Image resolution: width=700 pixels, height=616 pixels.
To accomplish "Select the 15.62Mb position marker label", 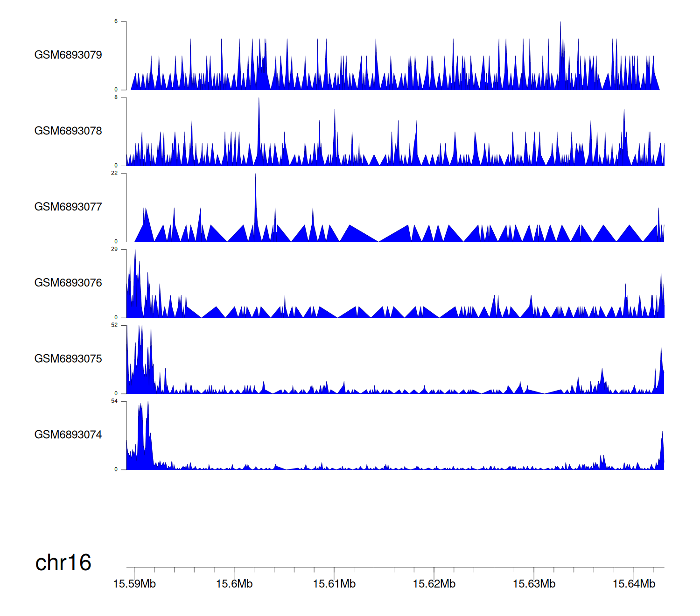I will [x=434, y=584].
